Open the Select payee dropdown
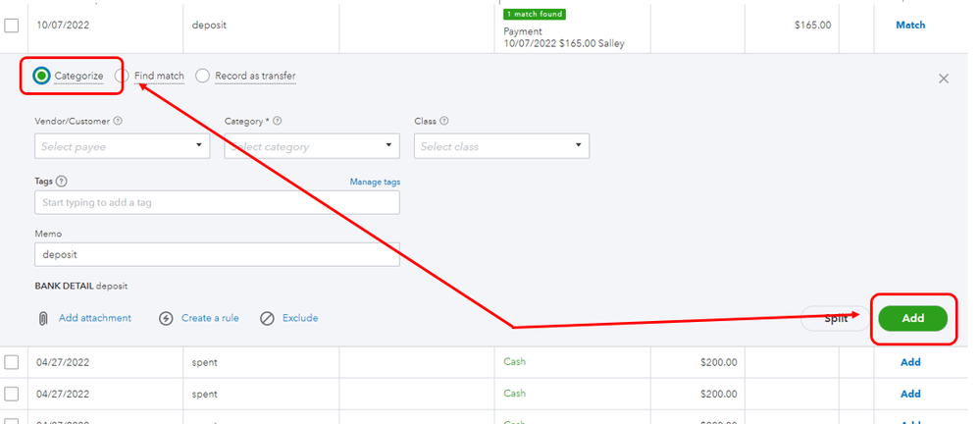 (x=123, y=146)
